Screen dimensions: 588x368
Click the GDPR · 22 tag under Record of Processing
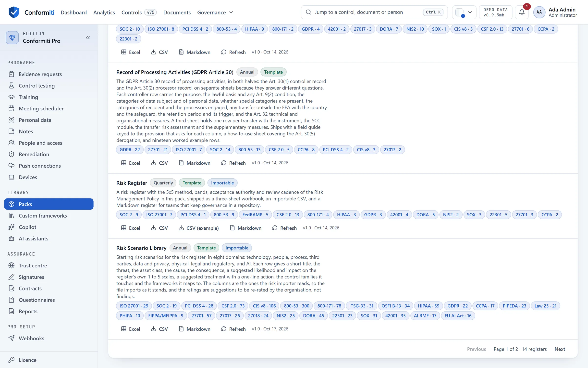pos(130,150)
